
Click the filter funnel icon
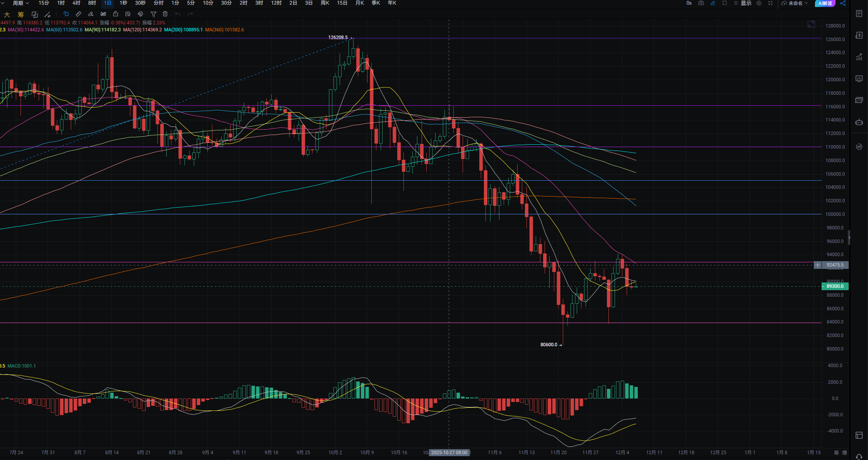[x=153, y=14]
